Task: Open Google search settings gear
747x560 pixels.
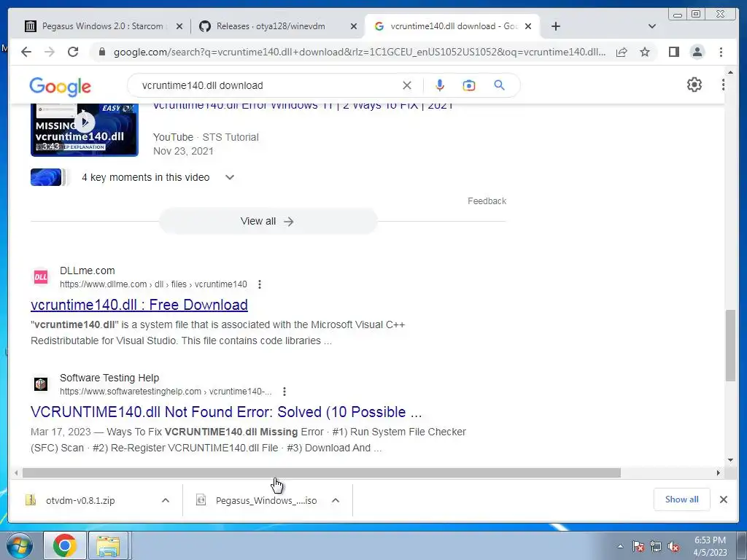Action: pos(694,85)
